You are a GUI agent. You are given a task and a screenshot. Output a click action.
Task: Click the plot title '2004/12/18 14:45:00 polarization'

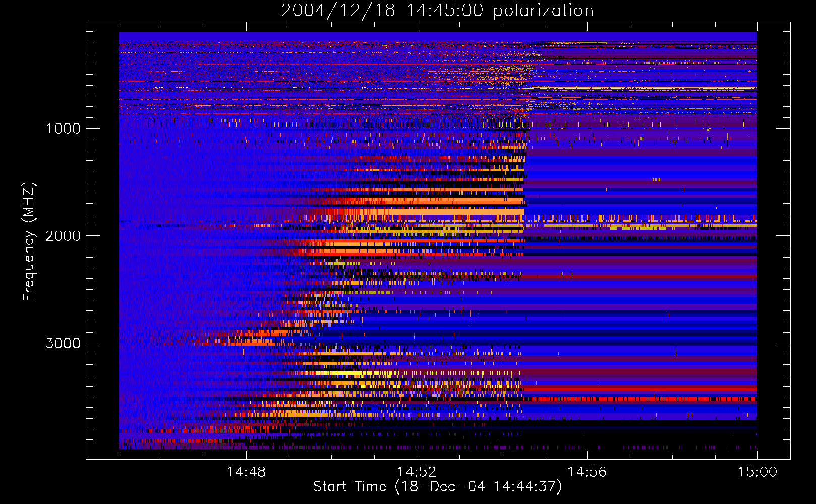tap(437, 11)
